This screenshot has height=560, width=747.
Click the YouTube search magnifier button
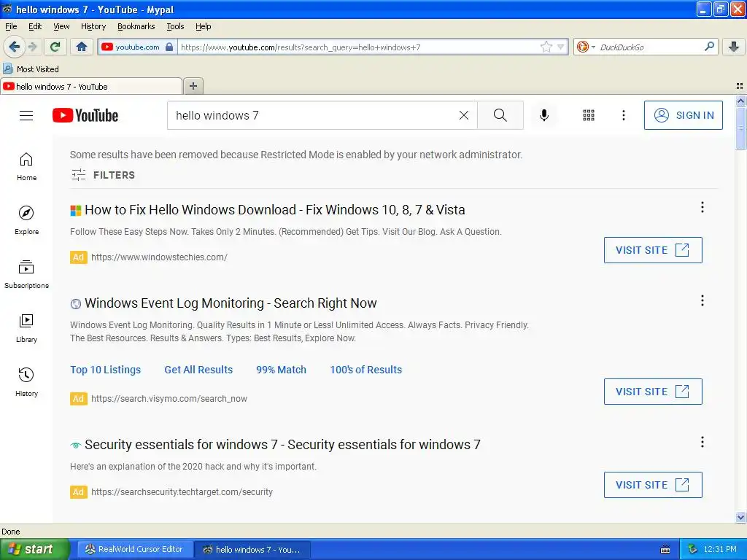click(x=500, y=115)
